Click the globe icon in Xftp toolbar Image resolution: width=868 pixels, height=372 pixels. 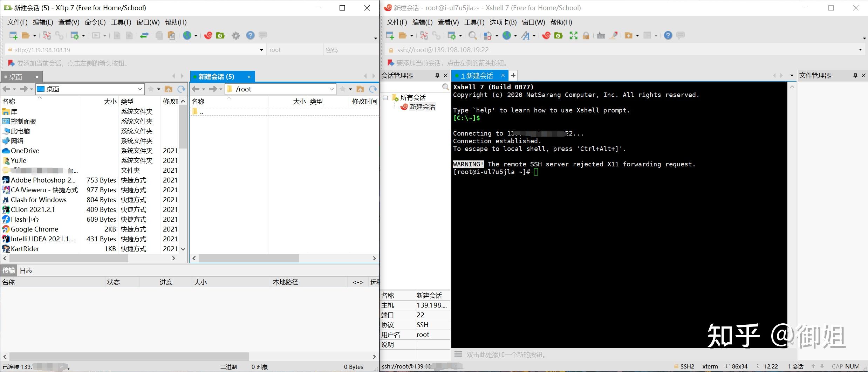[187, 35]
